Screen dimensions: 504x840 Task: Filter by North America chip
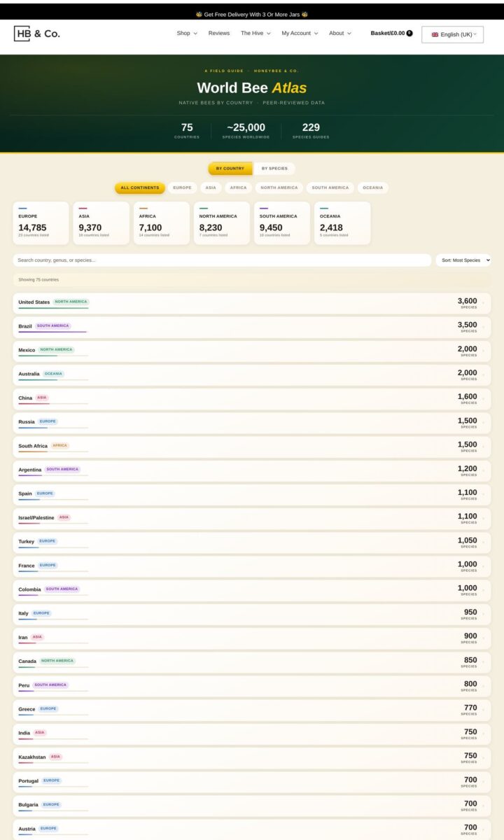[279, 188]
